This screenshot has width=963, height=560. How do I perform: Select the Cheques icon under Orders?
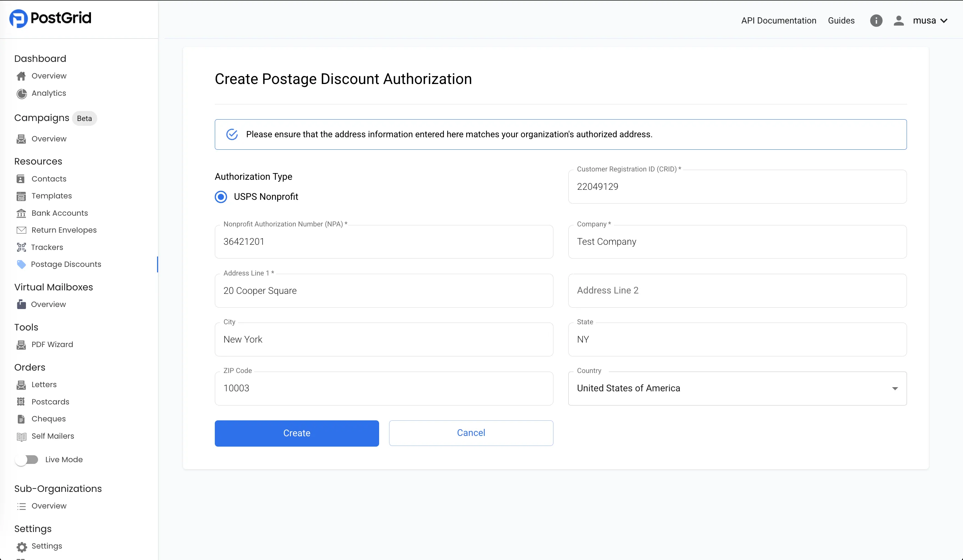point(21,419)
